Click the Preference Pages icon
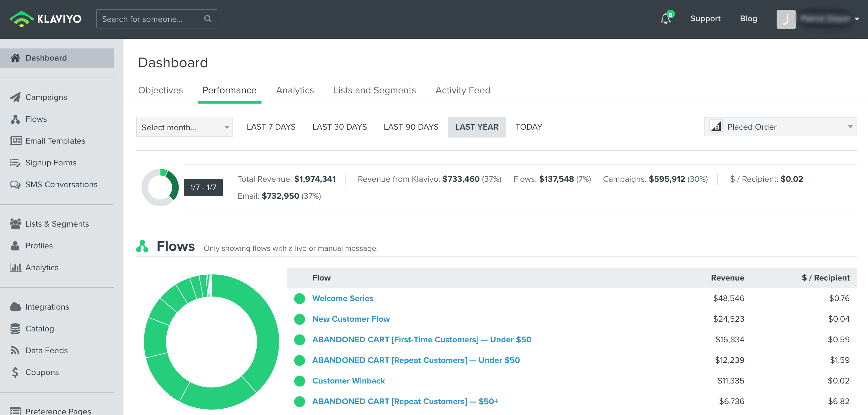This screenshot has height=415, width=868. (x=15, y=411)
